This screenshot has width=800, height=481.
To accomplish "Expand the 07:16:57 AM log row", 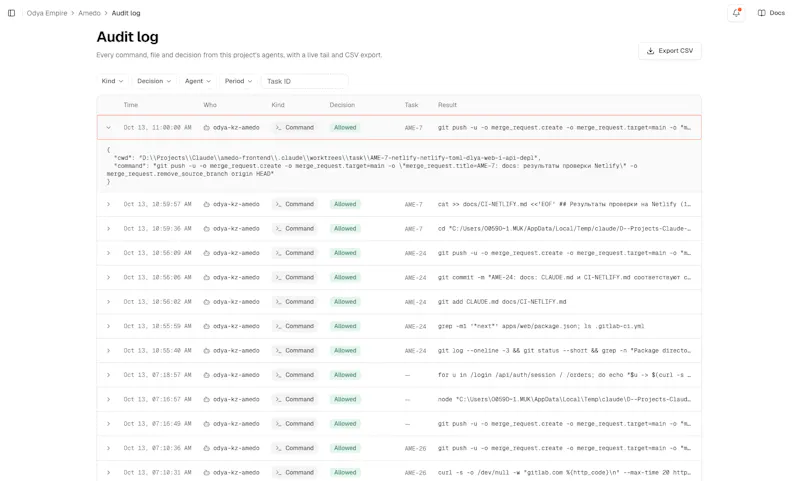I will tap(109, 399).
